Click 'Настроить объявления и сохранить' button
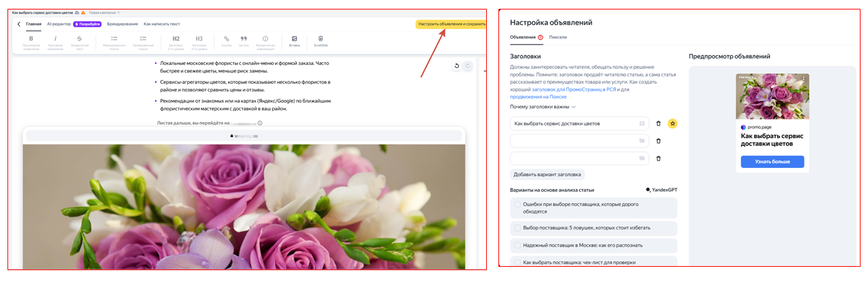Image resolution: width=868 pixels, height=281 pixels. (x=451, y=24)
